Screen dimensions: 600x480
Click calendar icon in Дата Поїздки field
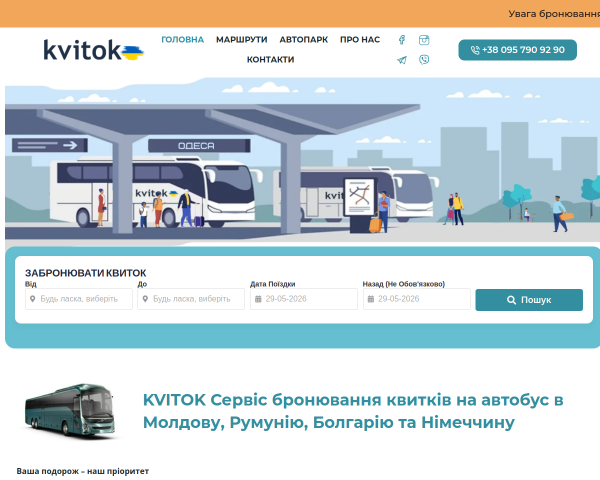258,299
